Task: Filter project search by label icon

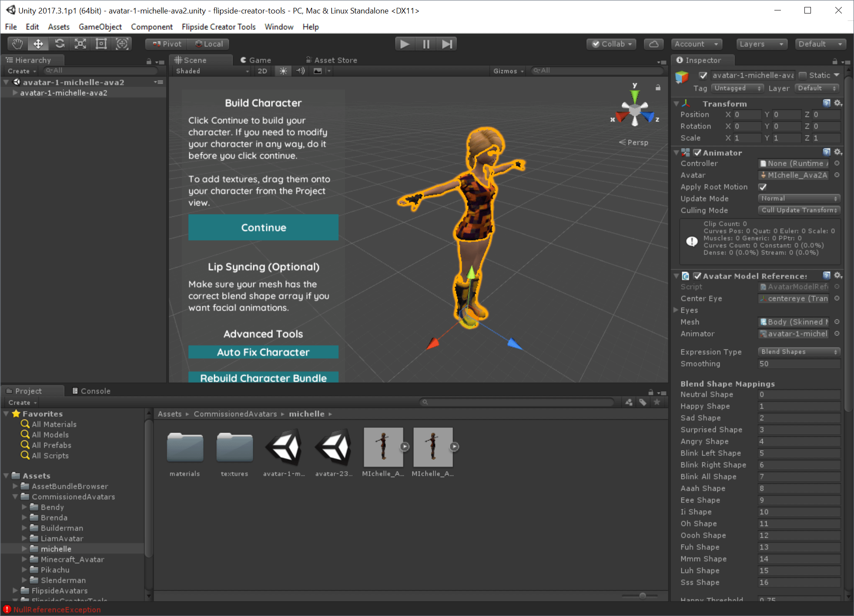Action: pos(643,402)
